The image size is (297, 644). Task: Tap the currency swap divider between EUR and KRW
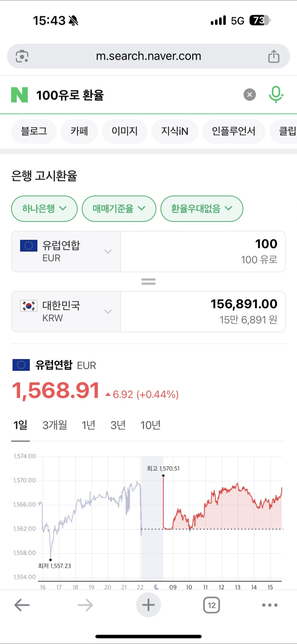(148, 281)
